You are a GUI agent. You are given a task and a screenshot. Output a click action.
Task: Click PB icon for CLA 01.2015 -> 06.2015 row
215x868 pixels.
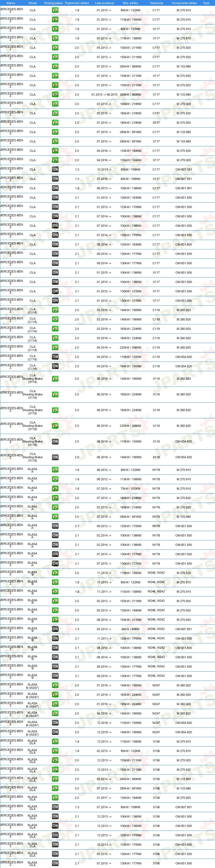[x=55, y=94]
